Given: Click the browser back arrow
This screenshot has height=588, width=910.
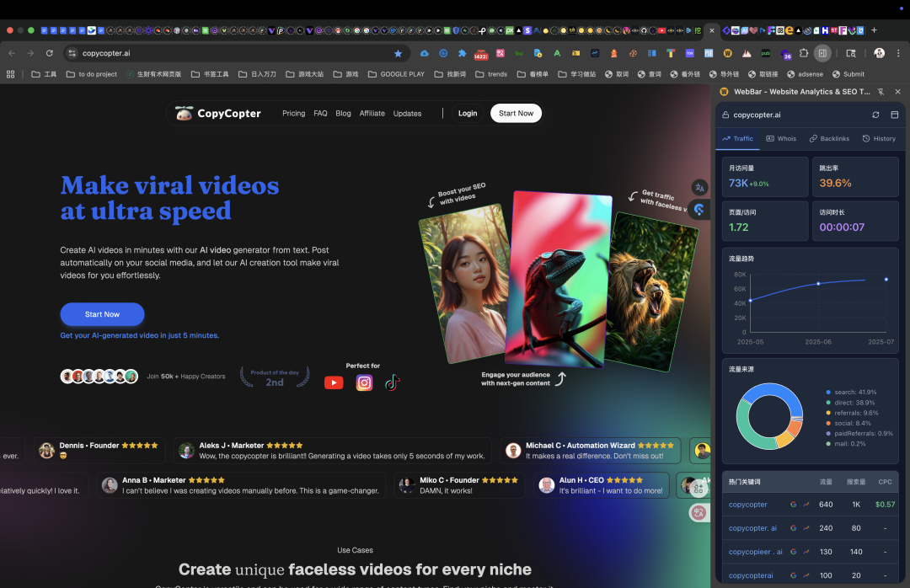Looking at the screenshot, I should 12,53.
